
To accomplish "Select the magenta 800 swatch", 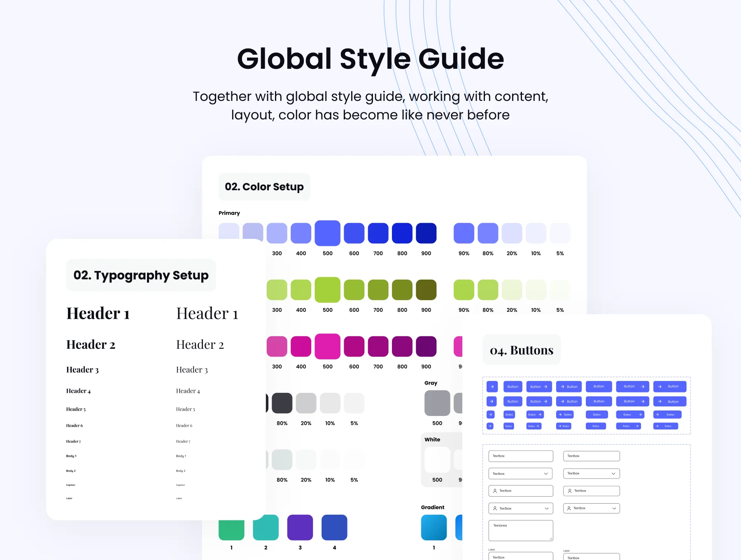I will (x=402, y=346).
